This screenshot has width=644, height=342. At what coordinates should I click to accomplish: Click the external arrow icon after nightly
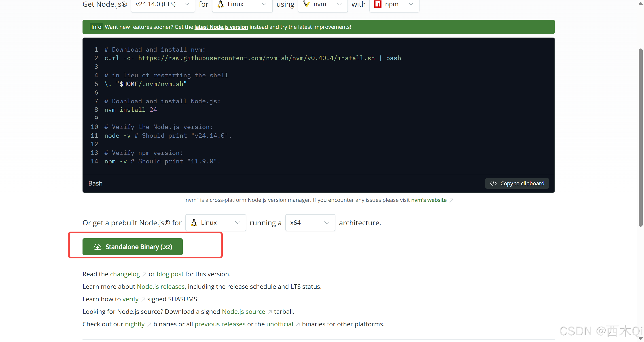[x=149, y=325]
